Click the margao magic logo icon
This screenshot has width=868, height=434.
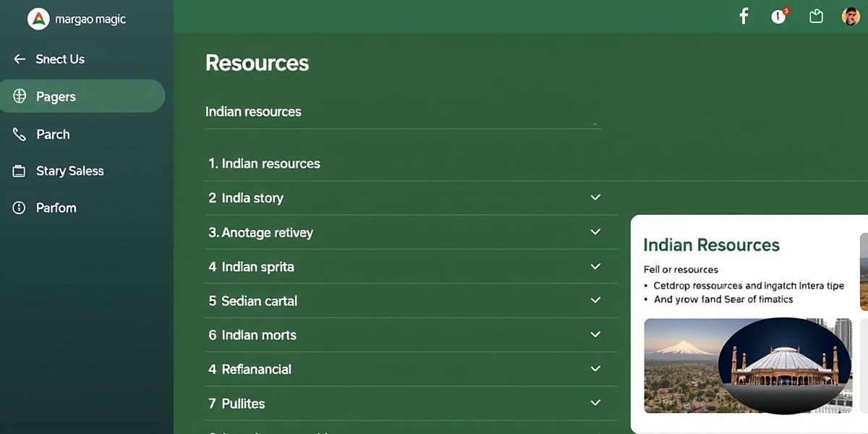pos(38,19)
